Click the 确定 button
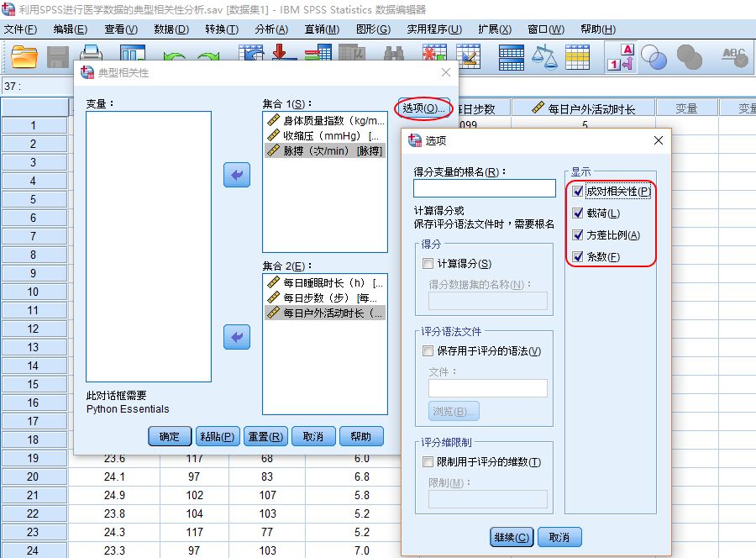756x558 pixels. 169,436
